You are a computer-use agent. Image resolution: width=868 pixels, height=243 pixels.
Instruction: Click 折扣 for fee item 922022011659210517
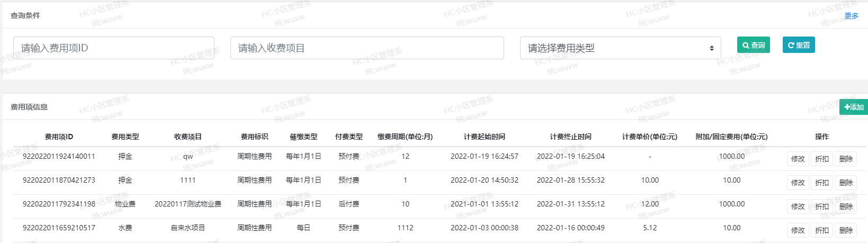pos(822,230)
